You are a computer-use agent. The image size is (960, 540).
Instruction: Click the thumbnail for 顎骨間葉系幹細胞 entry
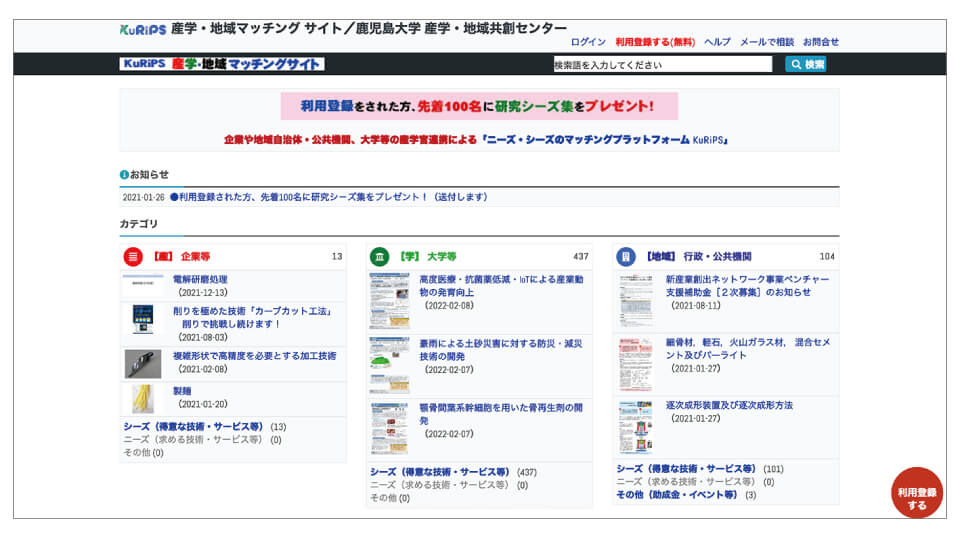pos(389,429)
